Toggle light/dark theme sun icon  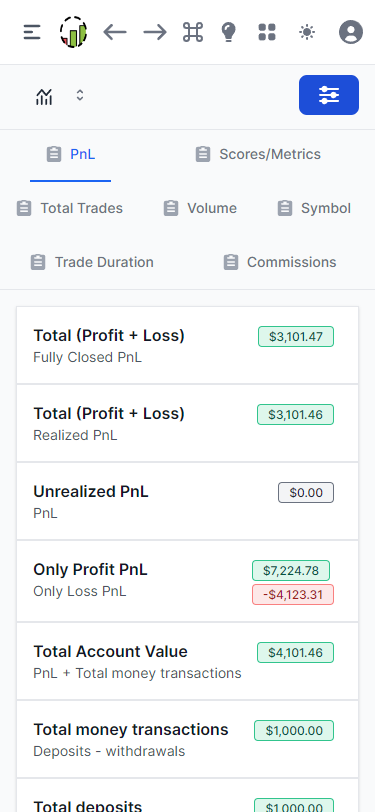point(307,32)
